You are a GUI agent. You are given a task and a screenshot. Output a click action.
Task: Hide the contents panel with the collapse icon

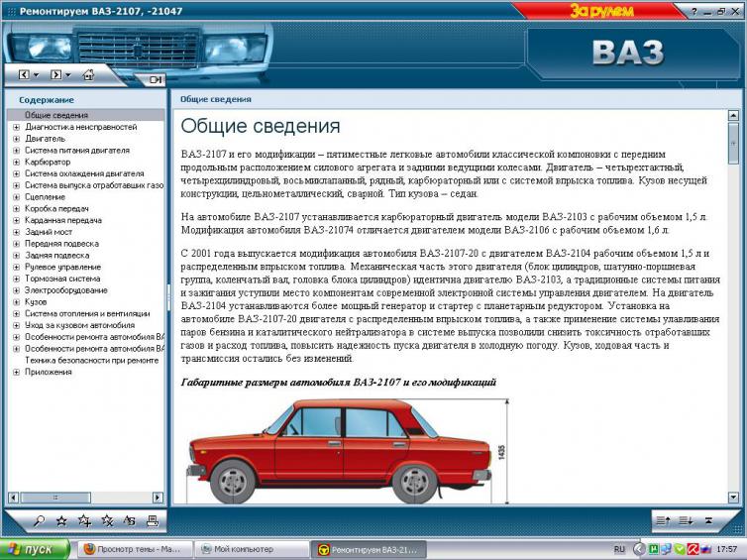[156, 79]
